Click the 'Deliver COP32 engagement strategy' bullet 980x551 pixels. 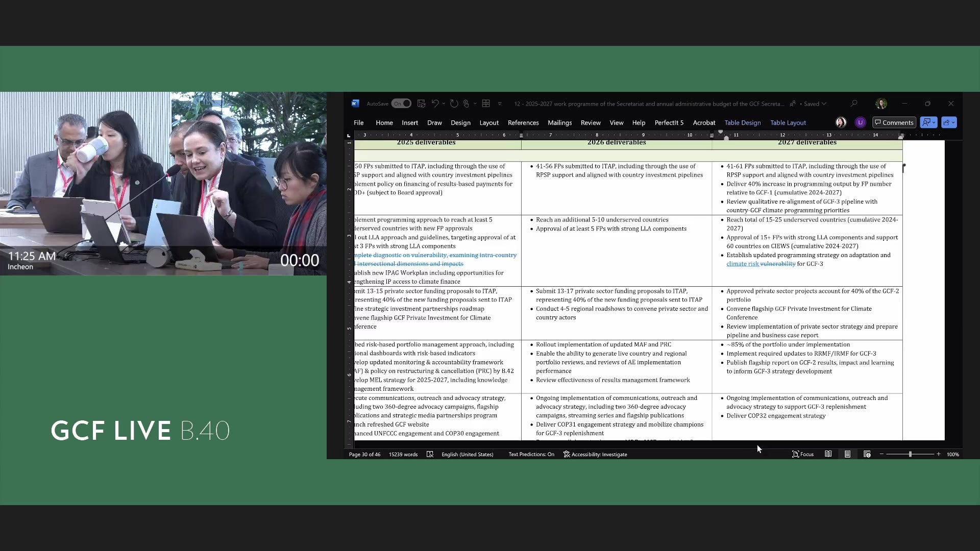[x=776, y=416]
